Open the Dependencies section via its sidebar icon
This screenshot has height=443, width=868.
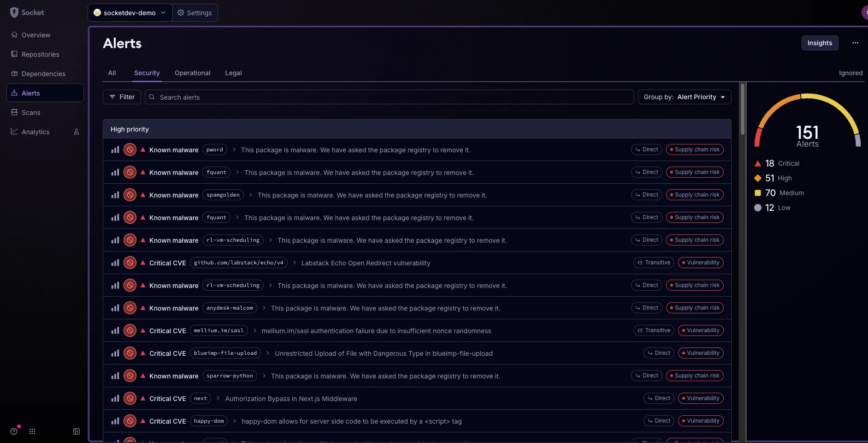coord(13,73)
